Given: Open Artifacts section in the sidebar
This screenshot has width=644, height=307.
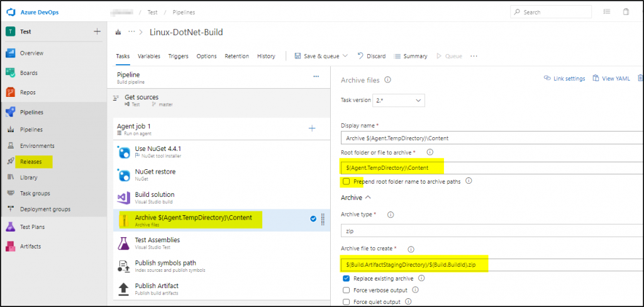Looking at the screenshot, I should [31, 245].
